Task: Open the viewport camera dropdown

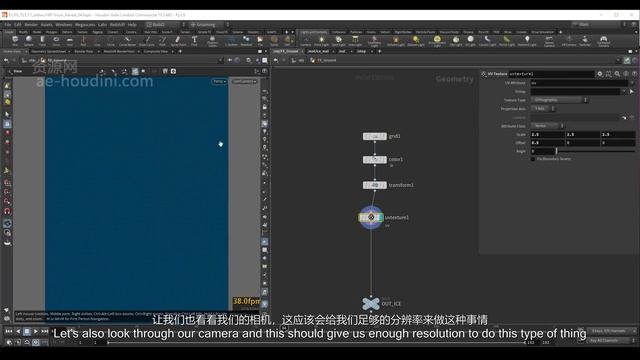Action: (244, 81)
